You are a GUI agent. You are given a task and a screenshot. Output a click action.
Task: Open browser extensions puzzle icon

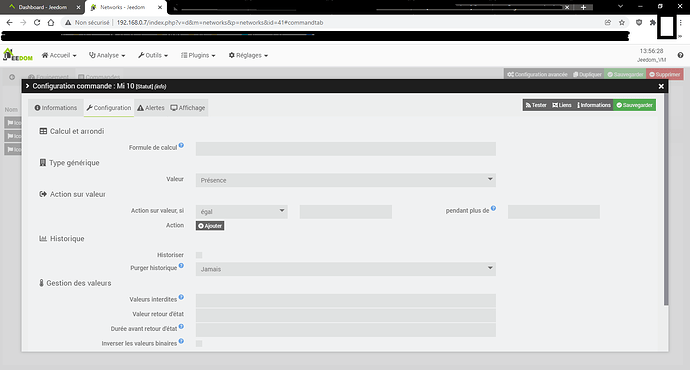(x=653, y=22)
